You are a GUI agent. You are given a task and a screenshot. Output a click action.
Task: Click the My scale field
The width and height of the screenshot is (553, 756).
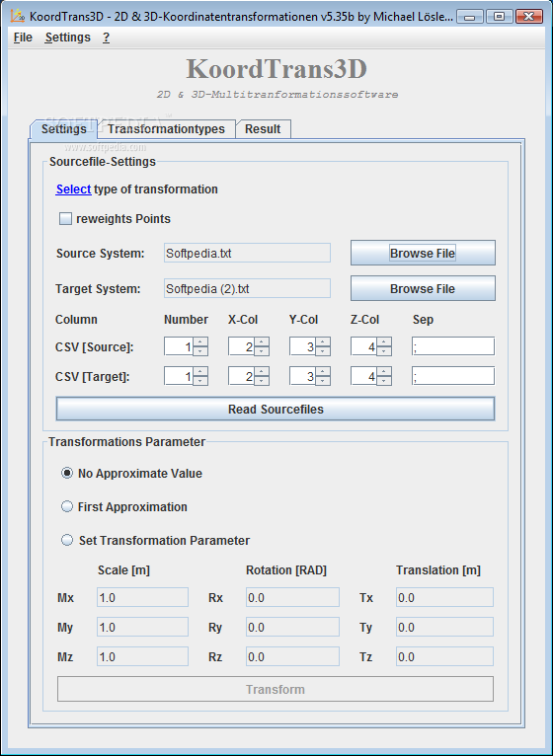pos(142,628)
